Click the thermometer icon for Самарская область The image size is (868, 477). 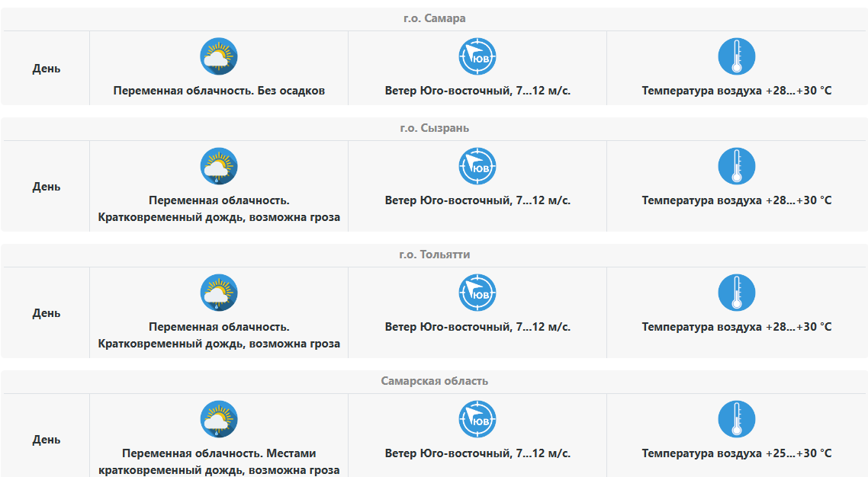click(737, 420)
